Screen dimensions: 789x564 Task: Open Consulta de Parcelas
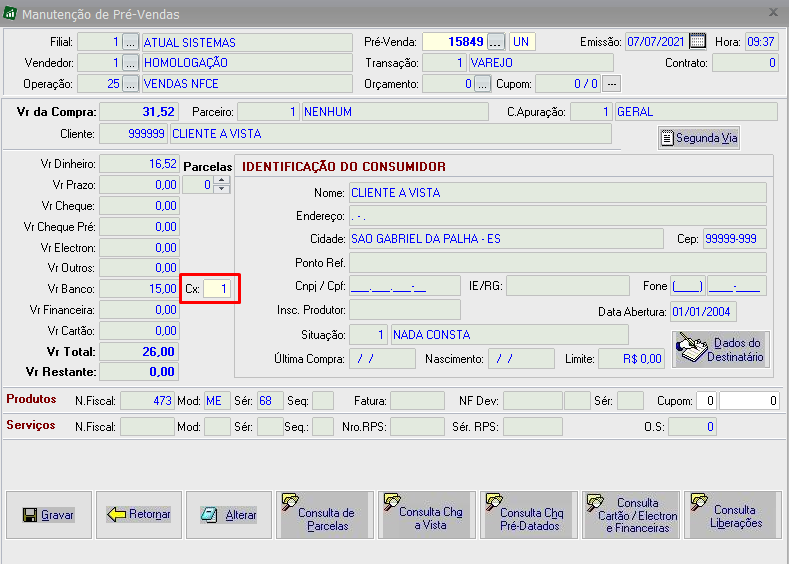pos(325,515)
